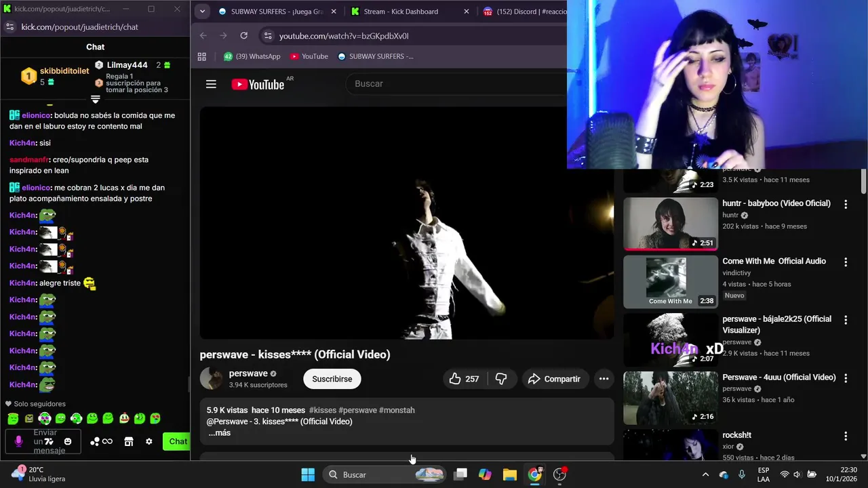Click the Kick voice message microphone
This screenshot has height=488, width=868.
(x=18, y=441)
